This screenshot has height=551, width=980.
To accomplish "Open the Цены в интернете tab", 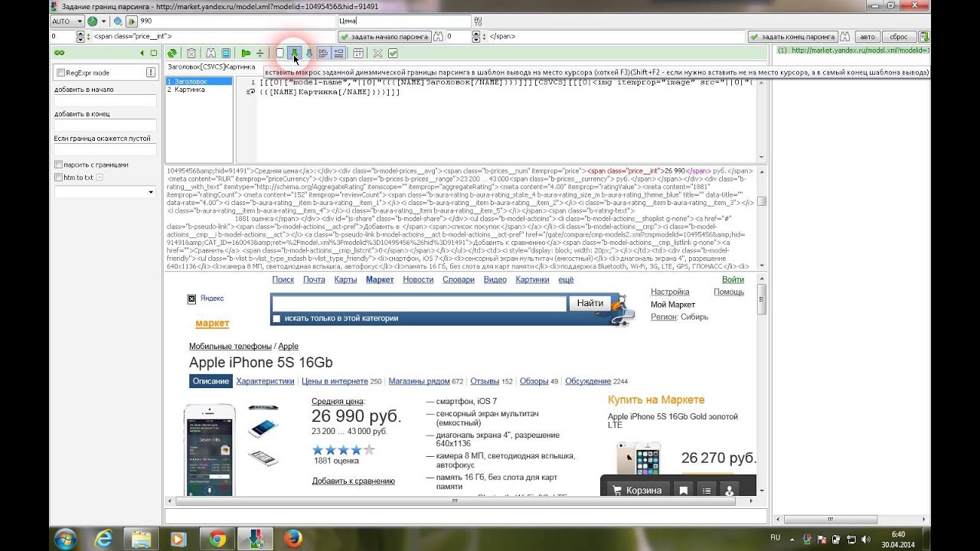I will [x=335, y=381].
